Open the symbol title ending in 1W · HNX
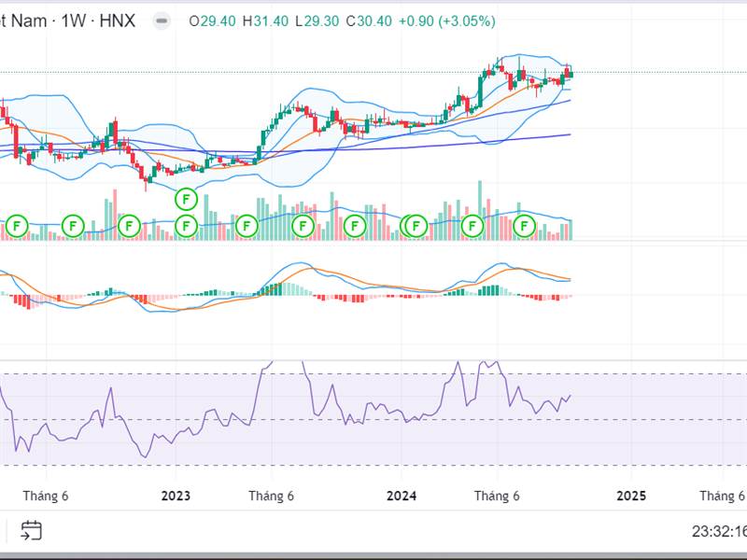Screen dimensions: 747x560 [x=67, y=21]
